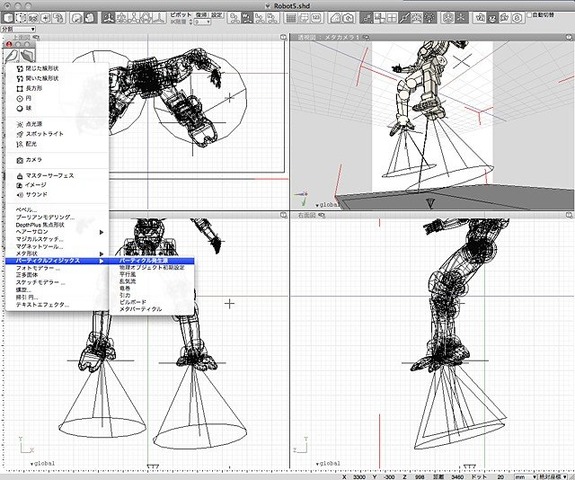
Task: Open global dropdown in front view
Action: coord(43,463)
